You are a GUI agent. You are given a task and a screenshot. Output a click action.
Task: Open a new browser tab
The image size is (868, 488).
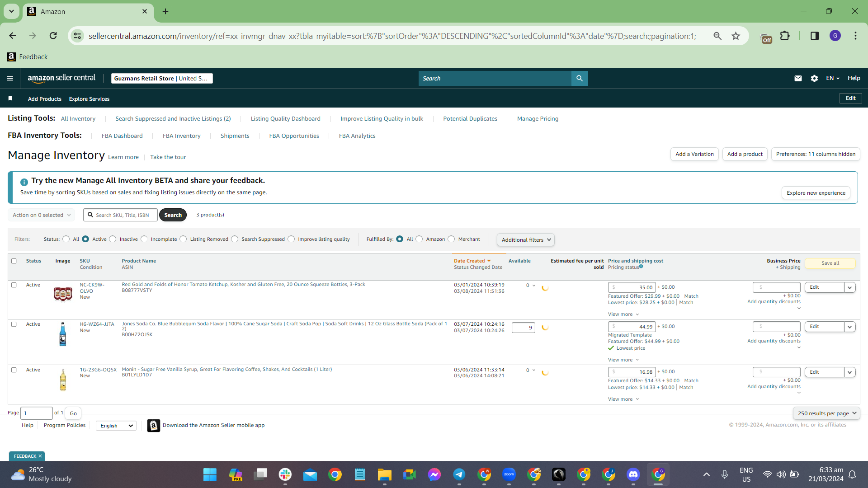tap(165, 11)
